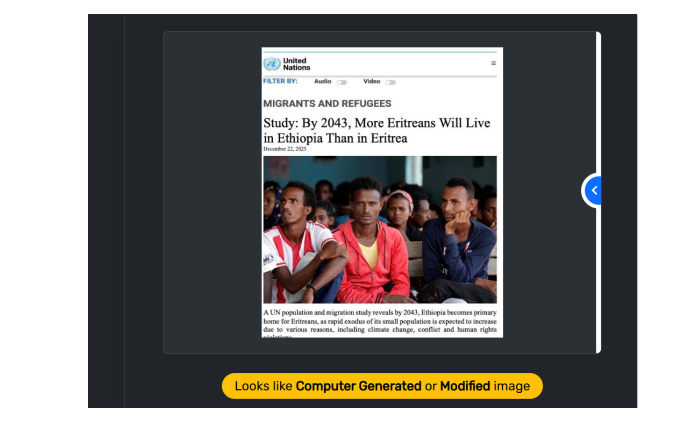Click the United Nations emblem logo
699x429 pixels.
pyautogui.click(x=271, y=64)
